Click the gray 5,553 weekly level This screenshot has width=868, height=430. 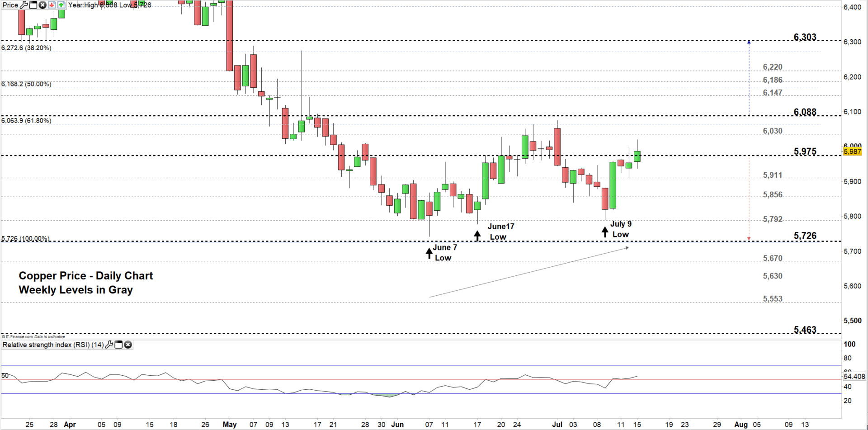click(773, 299)
